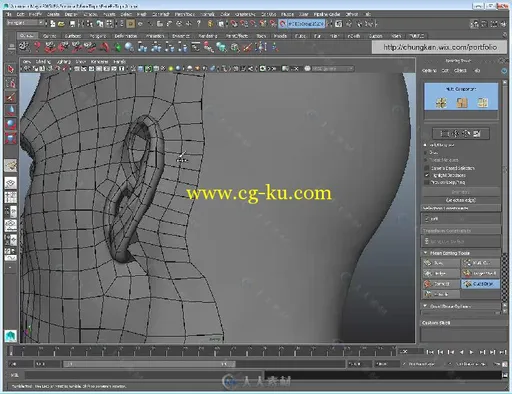512x394 pixels.
Task: Open the Transform Constraints dropdown
Action: pyautogui.click(x=461, y=241)
